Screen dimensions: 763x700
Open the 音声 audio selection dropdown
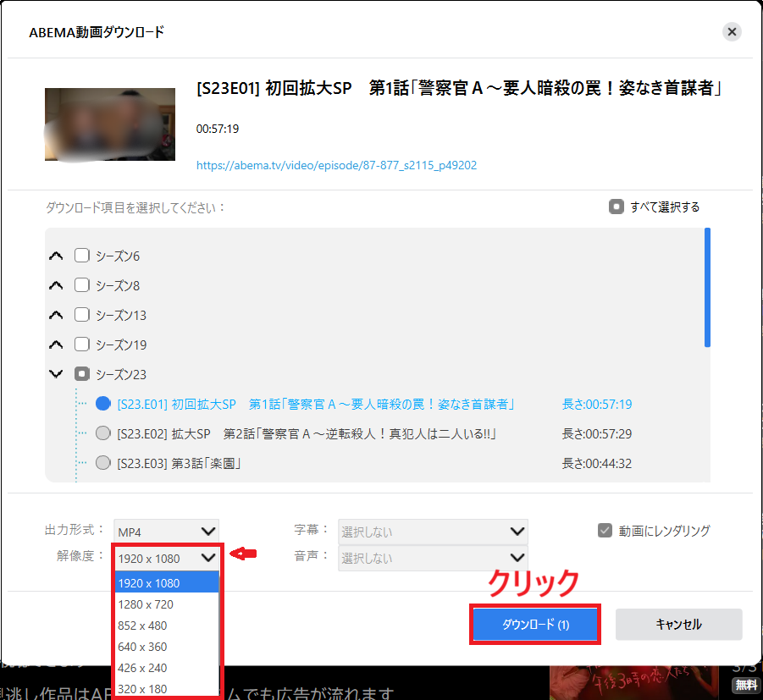433,558
